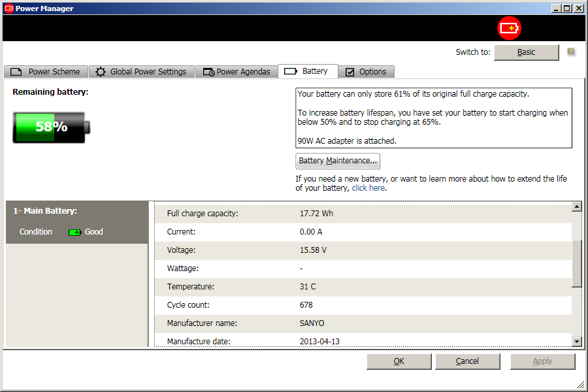Click the red battery status icon

(x=509, y=28)
